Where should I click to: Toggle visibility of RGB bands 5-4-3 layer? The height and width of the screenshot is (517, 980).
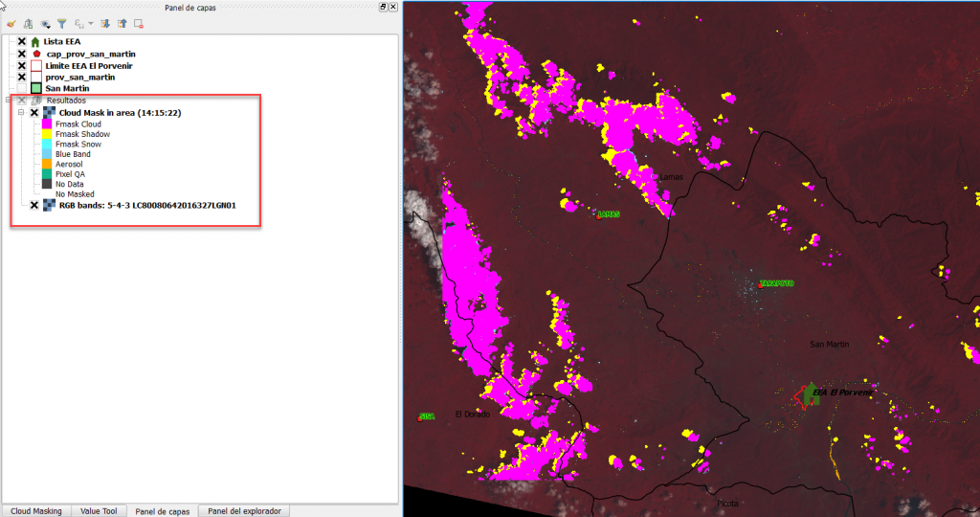34,205
